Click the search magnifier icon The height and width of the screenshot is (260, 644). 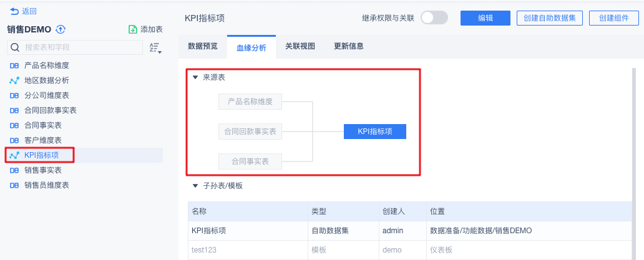[x=16, y=47]
